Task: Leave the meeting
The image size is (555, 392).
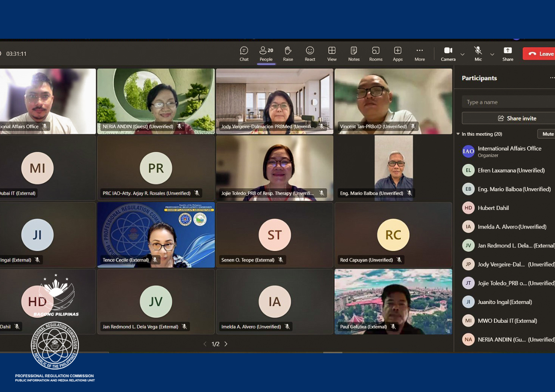Action: click(539, 54)
